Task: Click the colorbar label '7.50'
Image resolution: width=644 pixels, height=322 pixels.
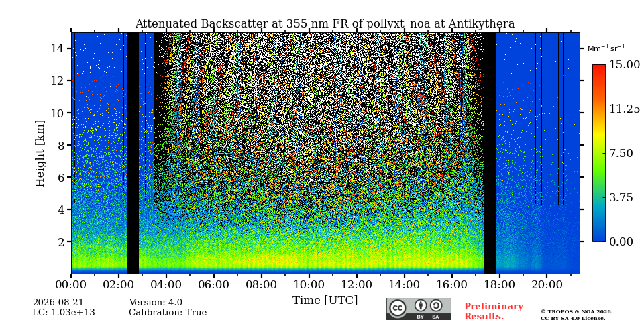Action: tap(621, 153)
